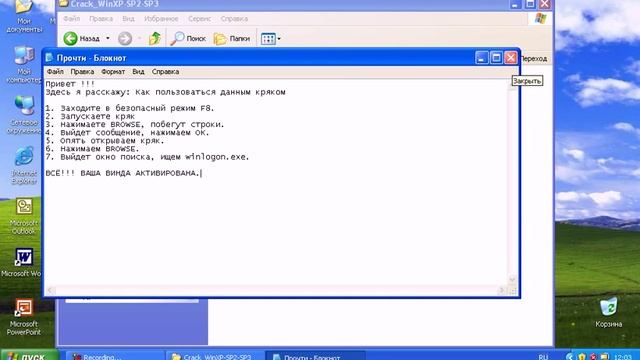640x360 pixels.
Task: Click the Назад back button in Explorer
Action: click(x=82, y=38)
